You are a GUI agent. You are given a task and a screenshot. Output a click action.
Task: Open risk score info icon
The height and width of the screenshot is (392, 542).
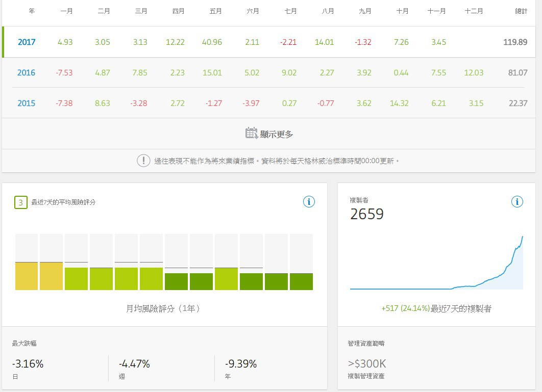[x=309, y=202]
